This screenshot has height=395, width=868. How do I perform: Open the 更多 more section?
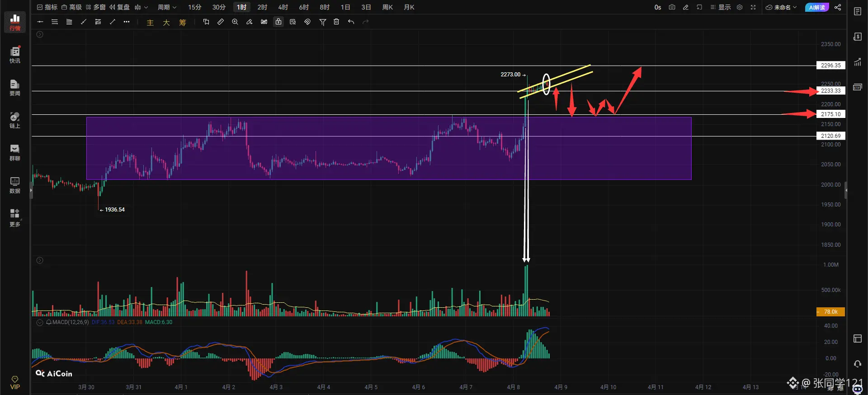point(15,218)
